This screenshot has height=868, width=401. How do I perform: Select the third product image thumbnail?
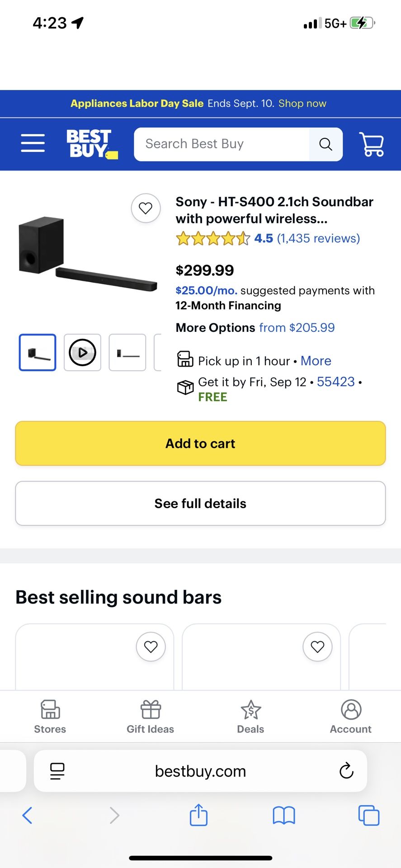tap(127, 353)
